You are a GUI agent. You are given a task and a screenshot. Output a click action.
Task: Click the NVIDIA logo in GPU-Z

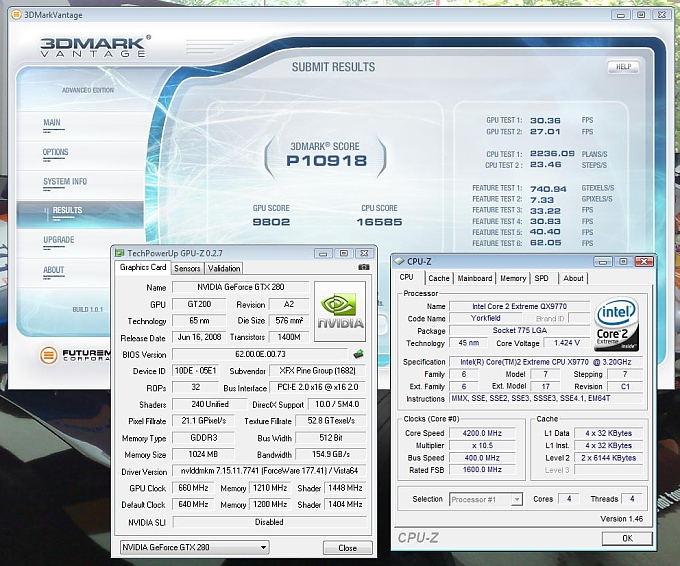[x=340, y=311]
